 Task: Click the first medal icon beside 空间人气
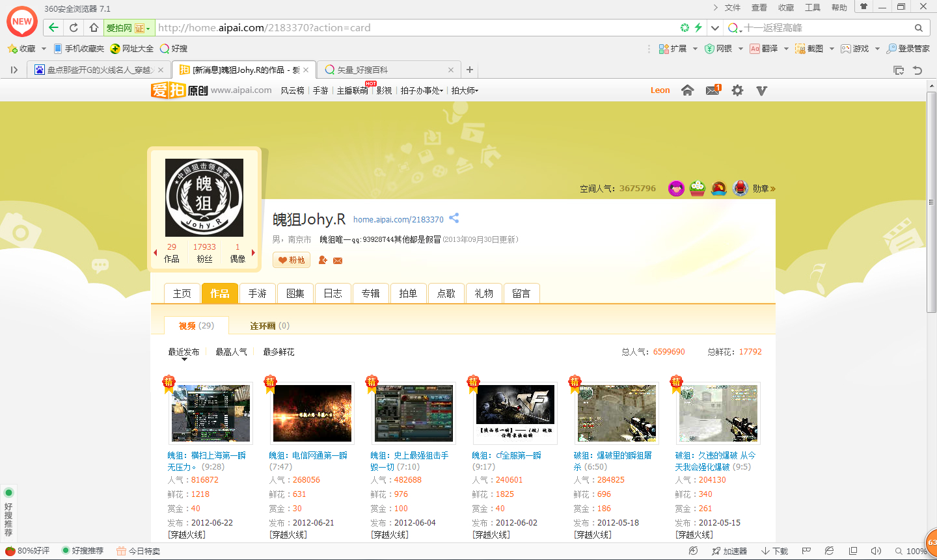(676, 189)
